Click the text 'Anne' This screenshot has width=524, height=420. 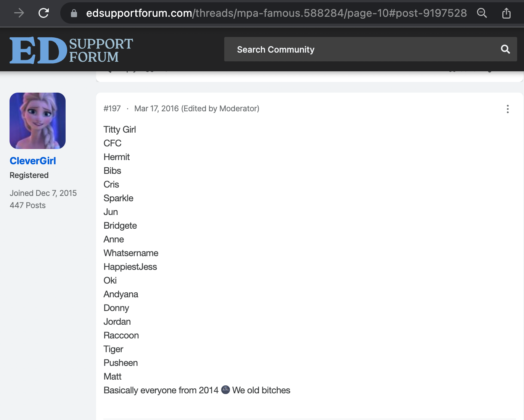point(114,239)
